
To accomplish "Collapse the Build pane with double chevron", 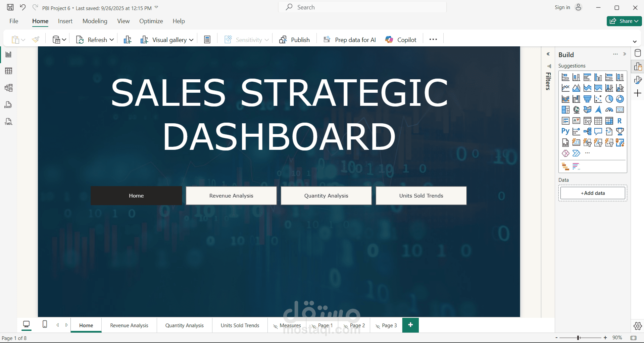I will pos(625,54).
